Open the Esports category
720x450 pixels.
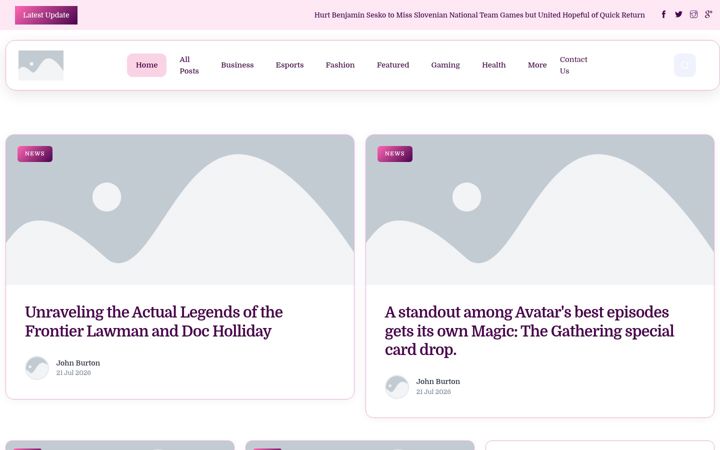290,65
